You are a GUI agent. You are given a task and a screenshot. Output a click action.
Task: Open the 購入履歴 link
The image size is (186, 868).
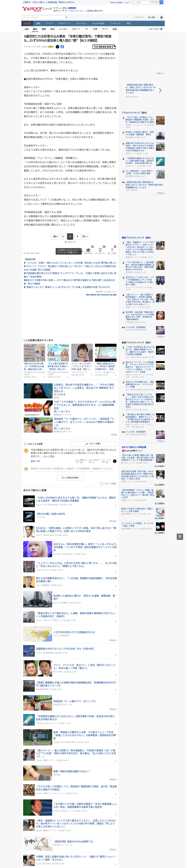[x=152, y=17]
